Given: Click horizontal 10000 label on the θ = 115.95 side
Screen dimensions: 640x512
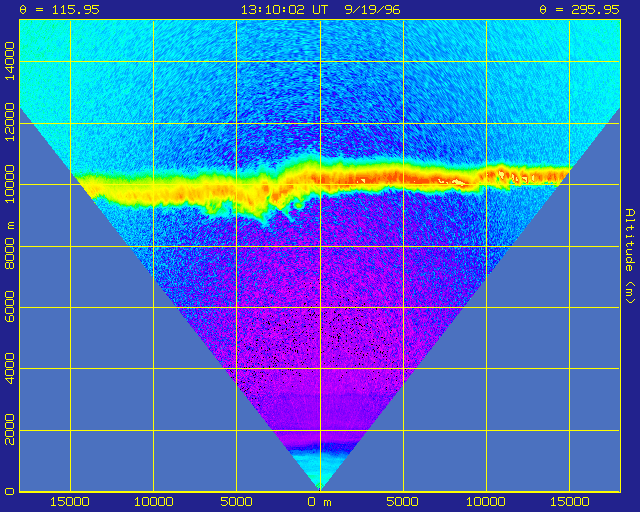Looking at the screenshot, I should [154, 502].
